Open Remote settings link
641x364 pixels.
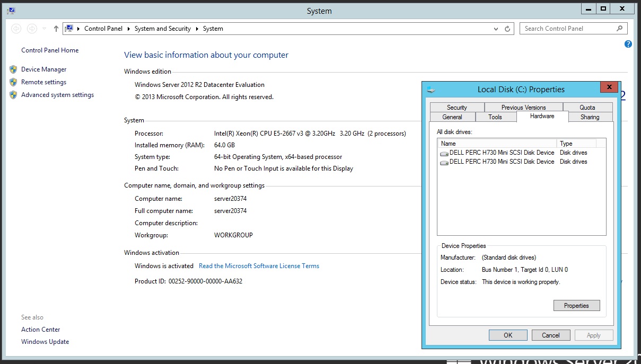[43, 82]
